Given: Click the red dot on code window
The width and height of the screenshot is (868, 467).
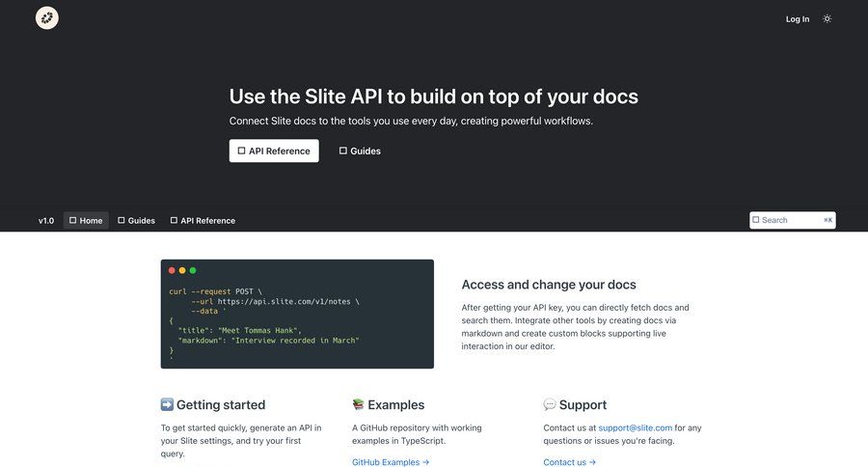Looking at the screenshot, I should [x=172, y=270].
